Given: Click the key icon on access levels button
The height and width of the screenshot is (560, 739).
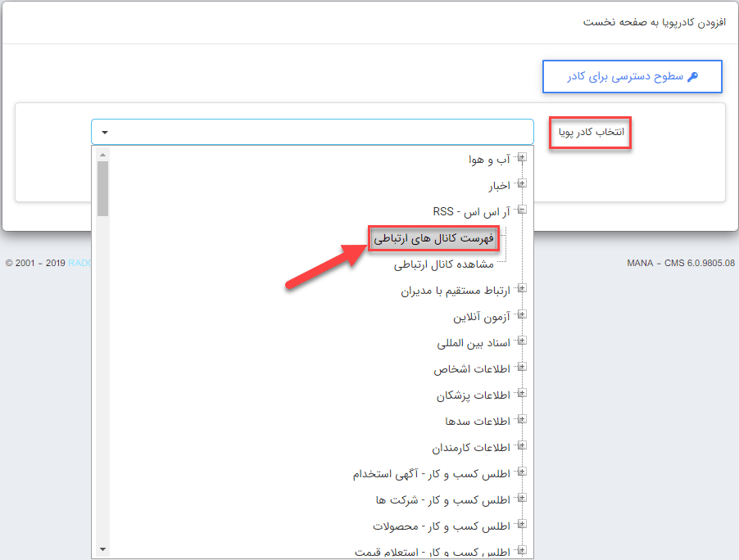Looking at the screenshot, I should tap(692, 77).
